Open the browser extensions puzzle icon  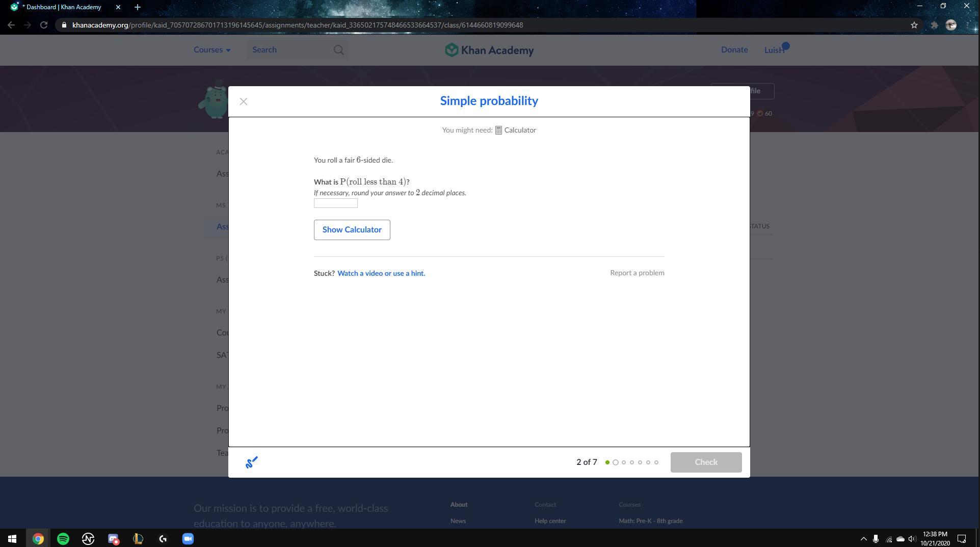934,25
